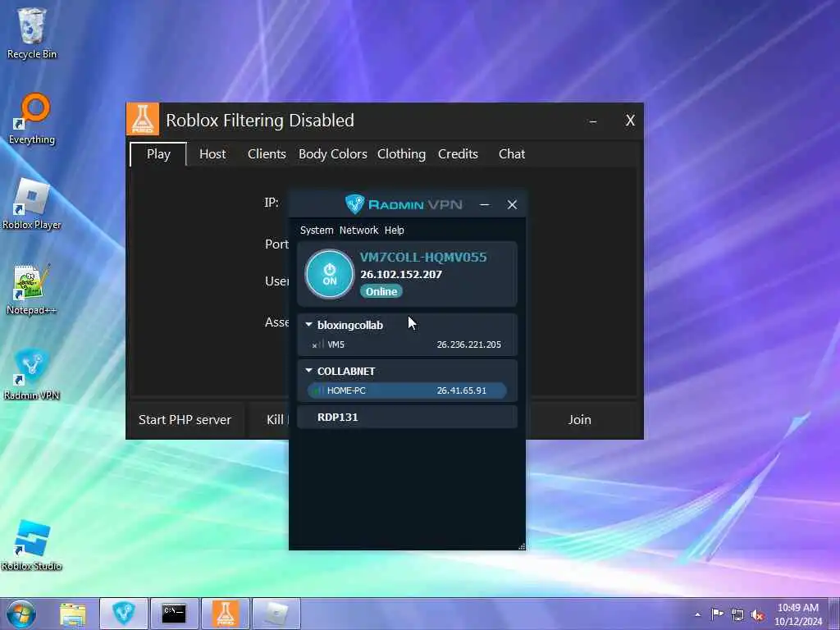Collapse the bloxingcollab network group
The width and height of the screenshot is (840, 630).
[308, 325]
